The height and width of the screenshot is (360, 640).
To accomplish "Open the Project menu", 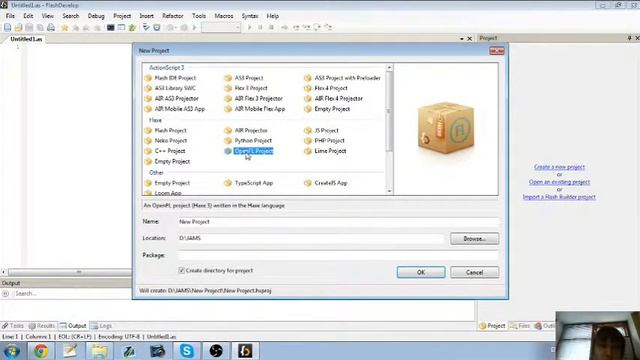I will point(122,16).
